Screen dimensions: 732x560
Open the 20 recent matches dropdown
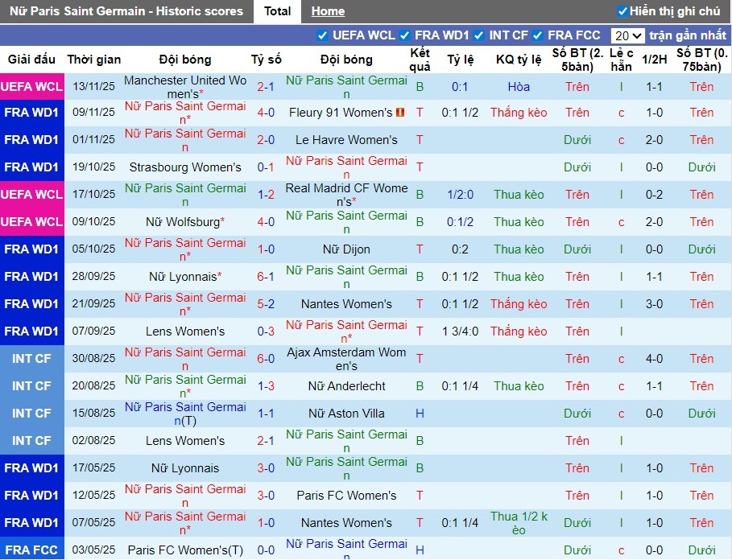(627, 35)
